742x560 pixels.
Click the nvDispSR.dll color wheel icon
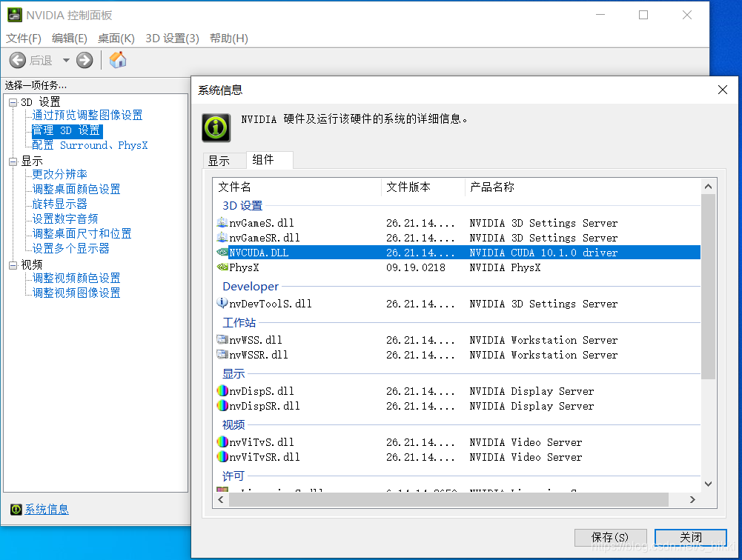point(222,405)
